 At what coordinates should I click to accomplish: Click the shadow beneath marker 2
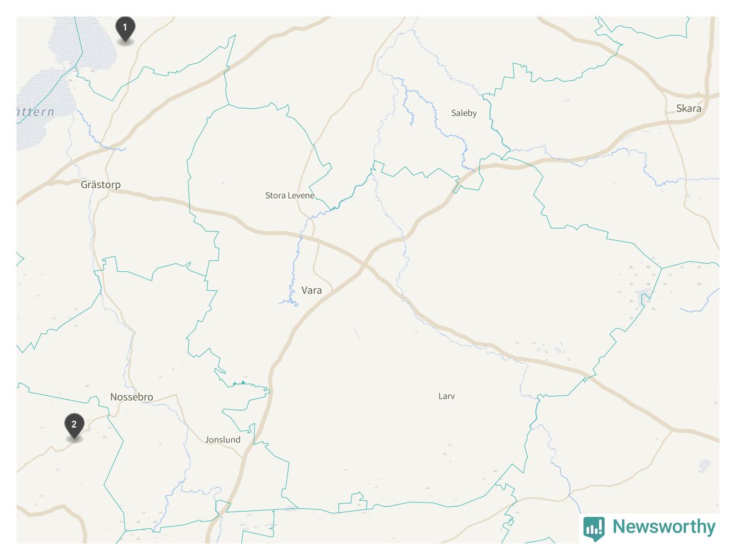point(74,439)
